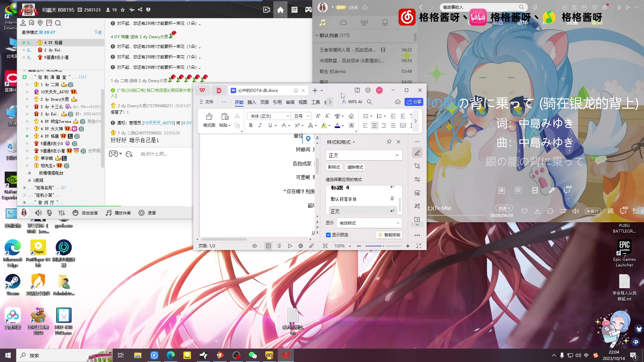
Task: Collapse the 默认列表 playlist
Action: (x=317, y=35)
